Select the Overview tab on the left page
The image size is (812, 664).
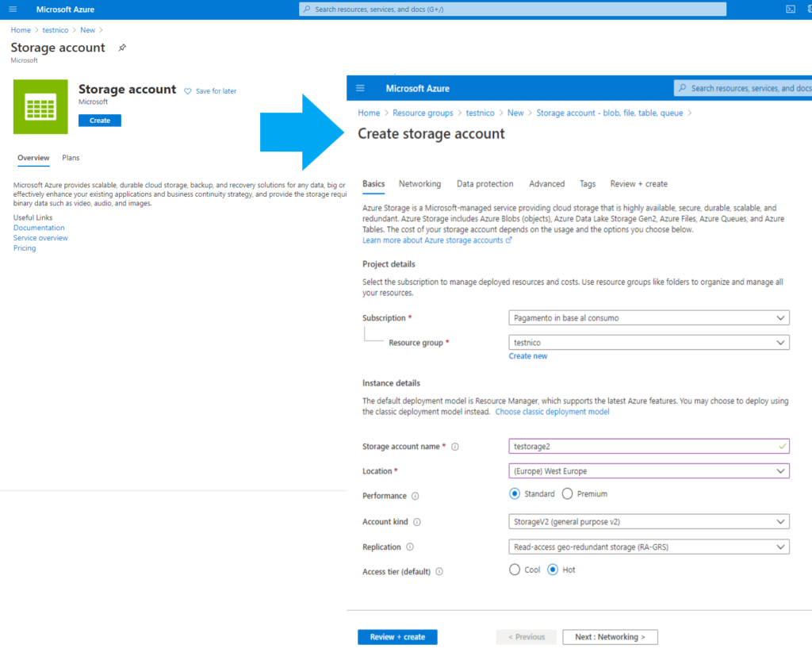33,158
